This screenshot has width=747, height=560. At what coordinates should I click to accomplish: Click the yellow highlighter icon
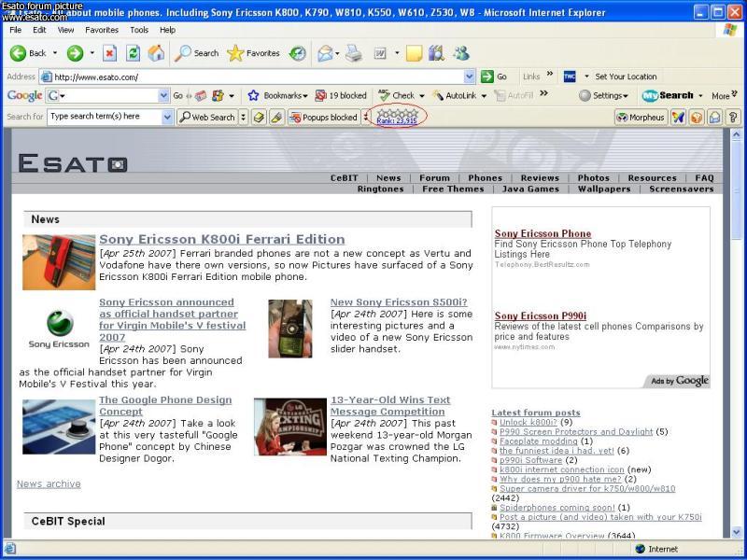(x=277, y=118)
